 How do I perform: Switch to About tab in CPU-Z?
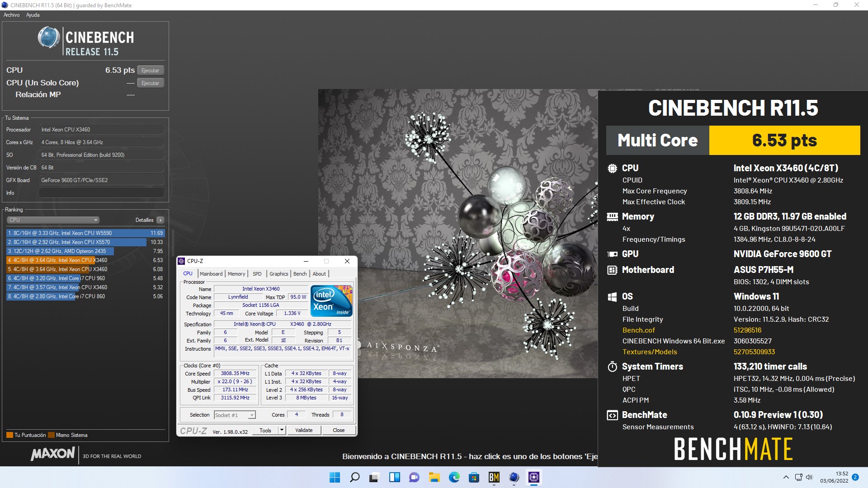click(319, 274)
